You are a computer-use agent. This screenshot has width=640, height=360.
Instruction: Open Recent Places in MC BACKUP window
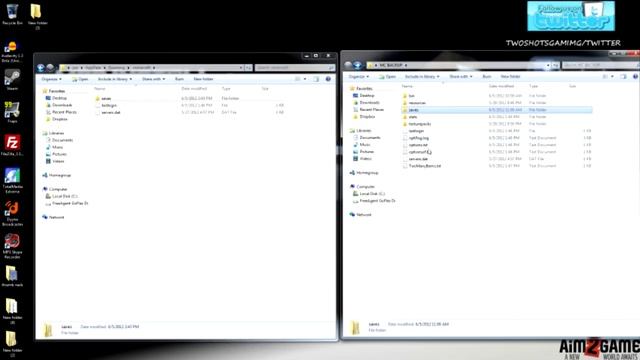click(x=371, y=110)
